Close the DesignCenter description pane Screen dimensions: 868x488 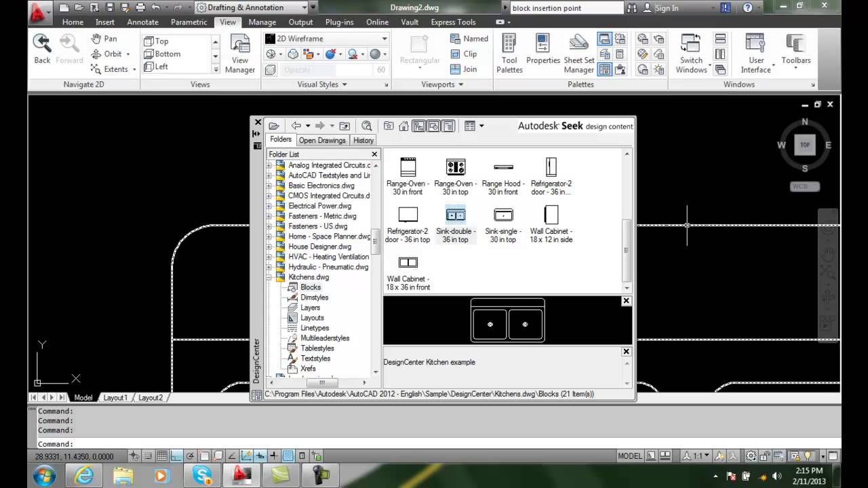point(626,352)
